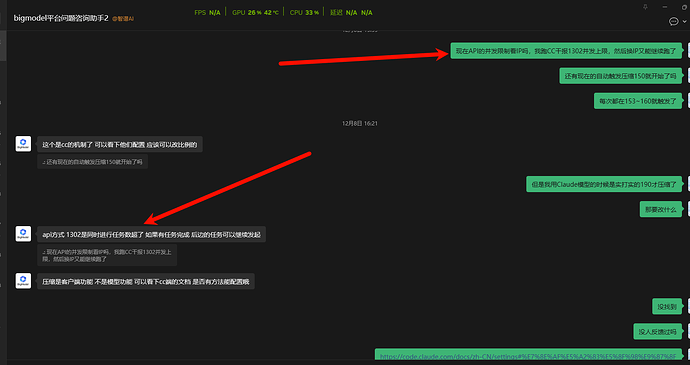
Task: Select message 但是我用Claude模型的时候是实打实的190才压缩了
Action: point(604,184)
